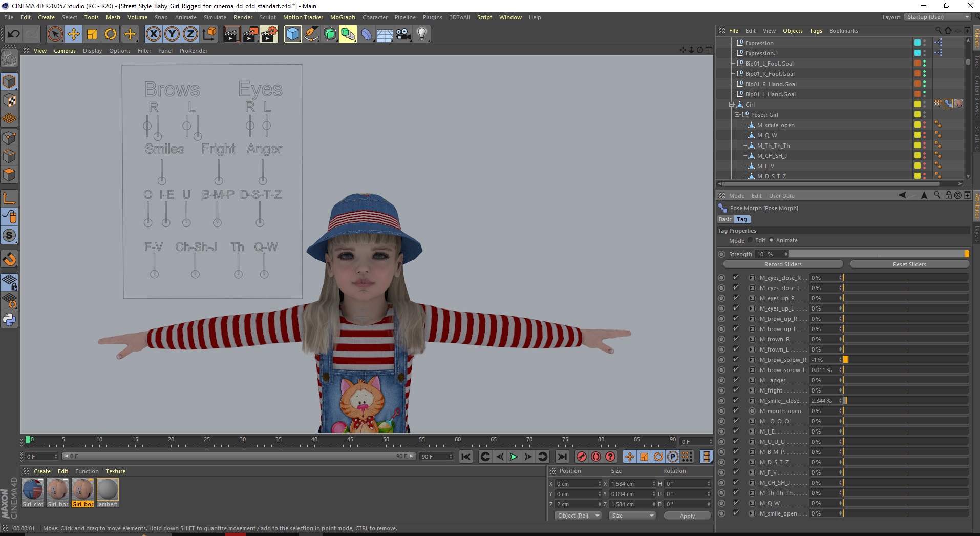This screenshot has width=980, height=536.
Task: Add a Camera object
Action: (x=403, y=34)
